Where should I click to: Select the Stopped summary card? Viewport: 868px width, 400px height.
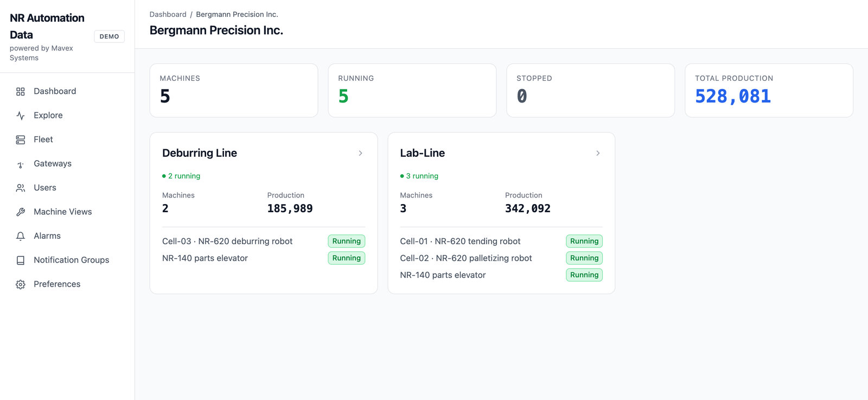pyautogui.click(x=591, y=91)
